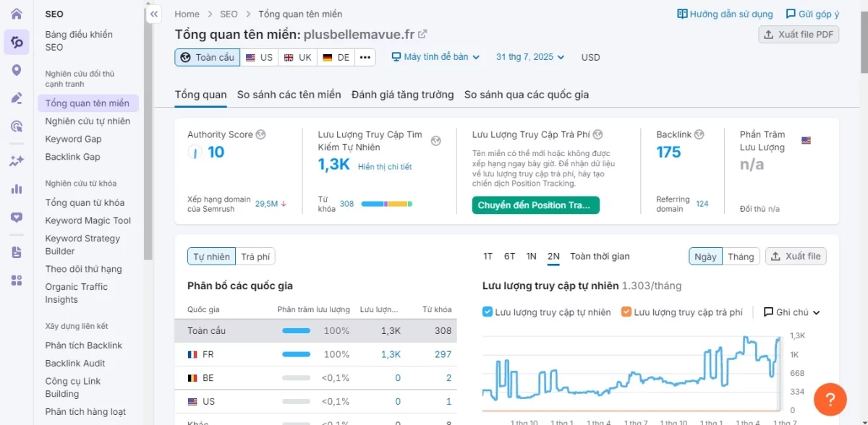The image size is (868, 425).
Task: Open the 31 thg 7, 2025 date dropdown
Action: (x=530, y=57)
